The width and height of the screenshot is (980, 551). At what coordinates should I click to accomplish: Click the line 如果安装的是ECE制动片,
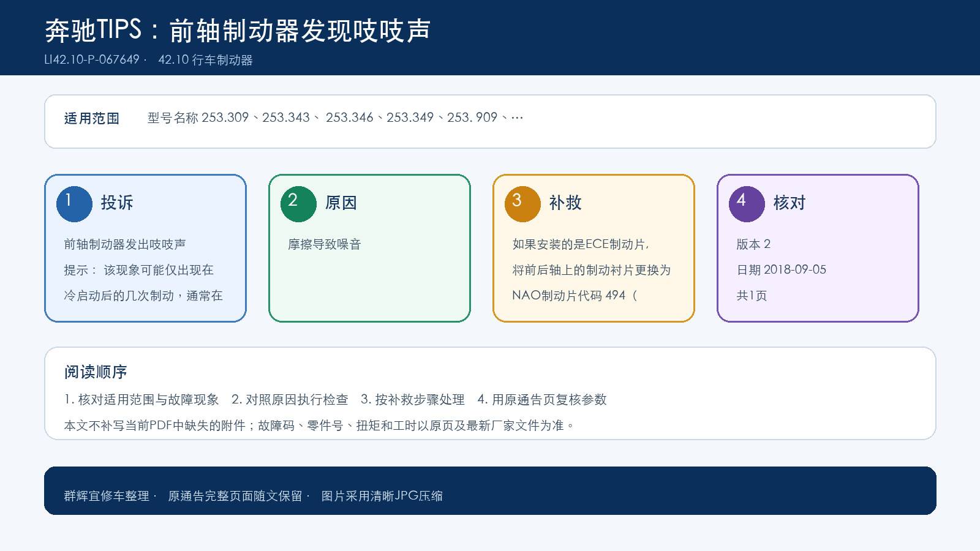click(581, 244)
